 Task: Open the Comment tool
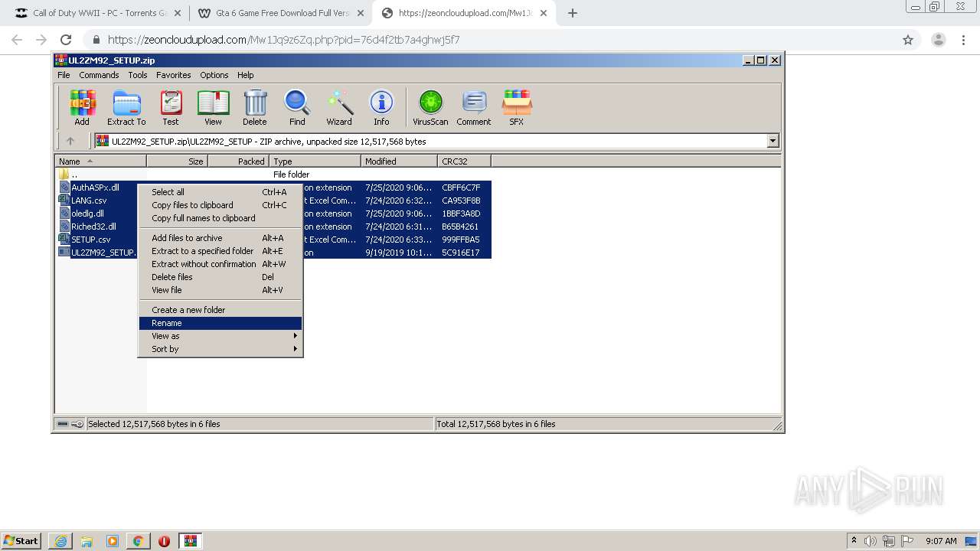pos(474,107)
